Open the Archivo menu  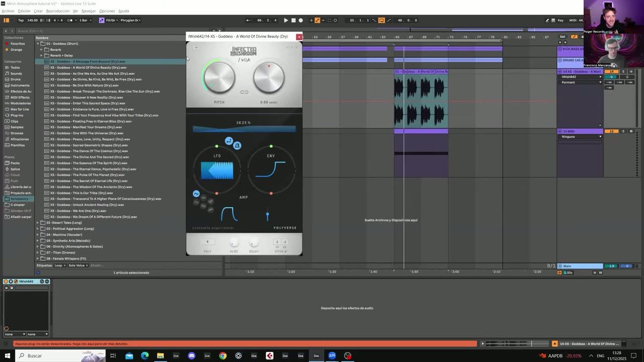8,11
